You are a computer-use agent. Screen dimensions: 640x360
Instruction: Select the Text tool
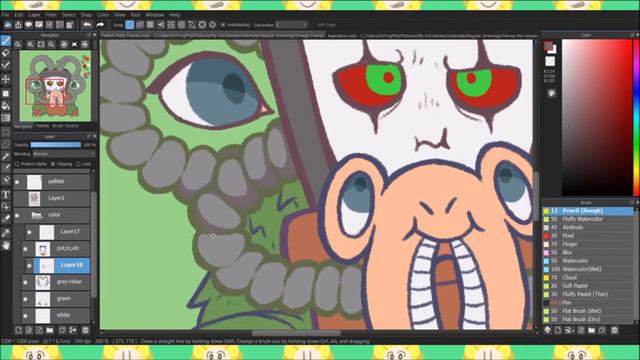(6, 194)
